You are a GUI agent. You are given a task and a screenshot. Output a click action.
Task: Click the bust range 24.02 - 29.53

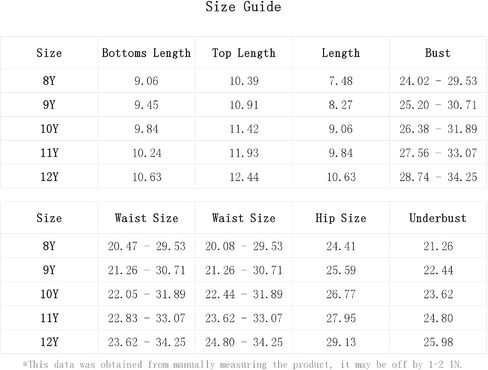pyautogui.click(x=438, y=81)
